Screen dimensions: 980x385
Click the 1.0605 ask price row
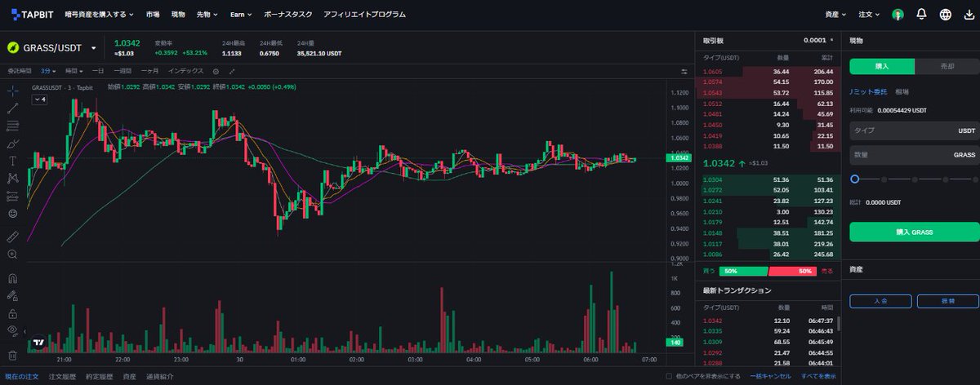coord(767,72)
